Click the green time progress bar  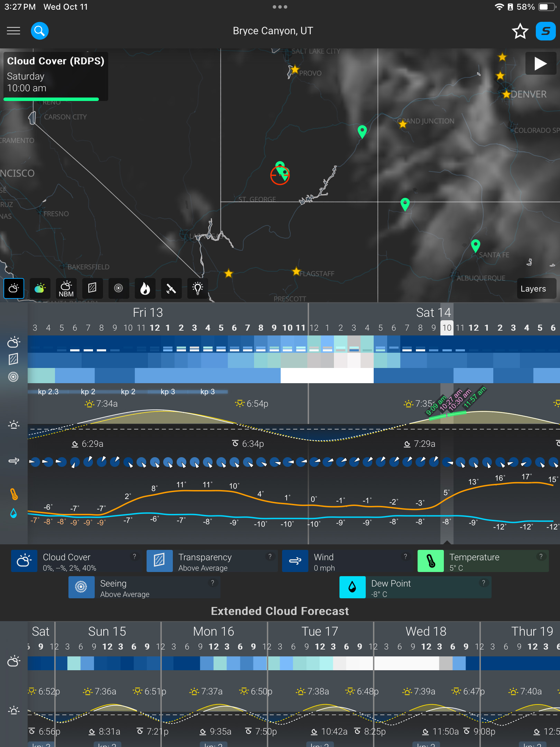click(x=51, y=99)
